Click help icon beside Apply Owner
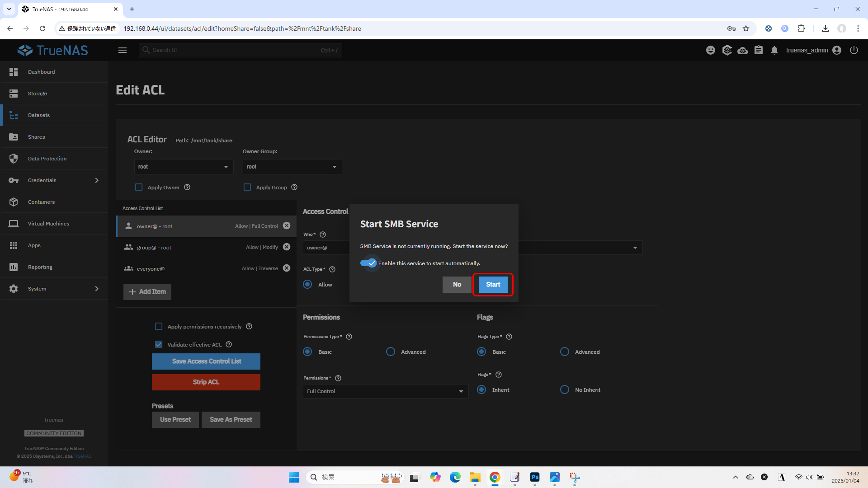 coord(187,188)
